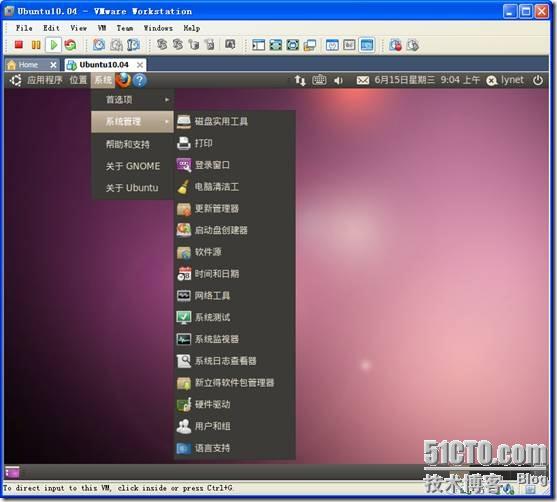Click the show desktop icon in the bottom panel
This screenshot has height=502, width=557.
click(12, 472)
